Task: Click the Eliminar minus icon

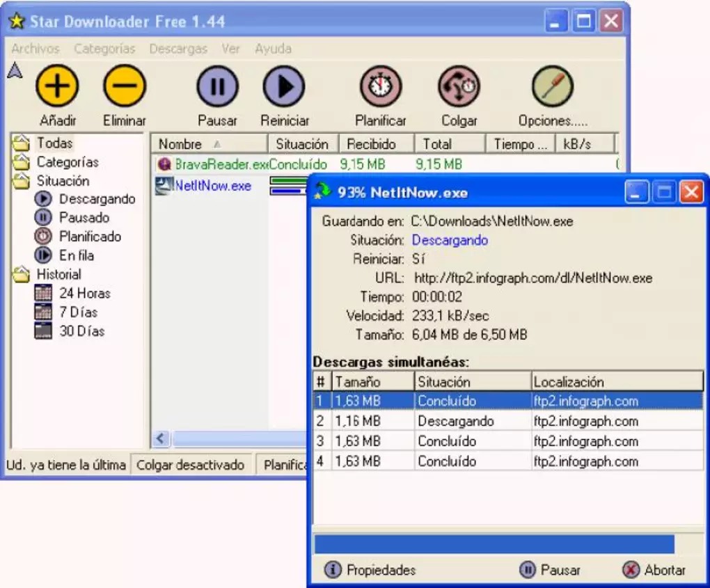Action: (125, 86)
